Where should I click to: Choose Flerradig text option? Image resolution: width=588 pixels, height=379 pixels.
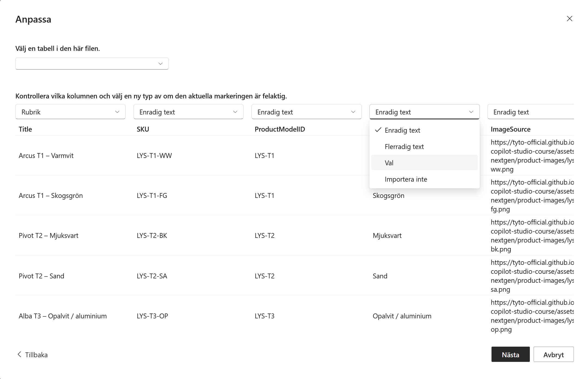tap(424, 147)
